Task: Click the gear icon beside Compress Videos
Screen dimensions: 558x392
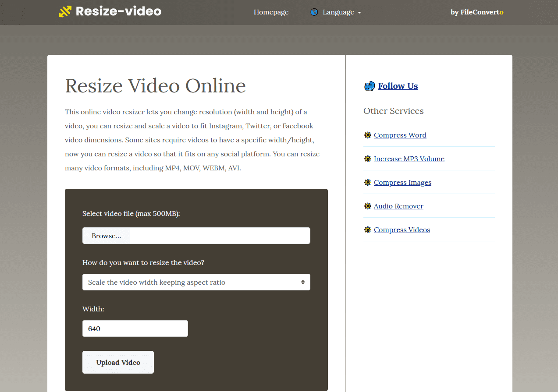Action: point(368,230)
